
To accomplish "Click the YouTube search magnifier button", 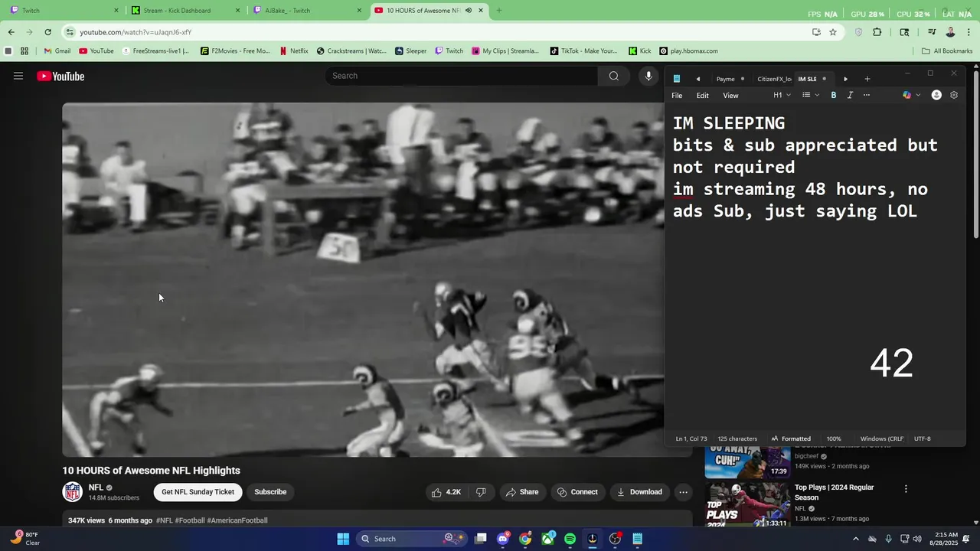I will (614, 76).
